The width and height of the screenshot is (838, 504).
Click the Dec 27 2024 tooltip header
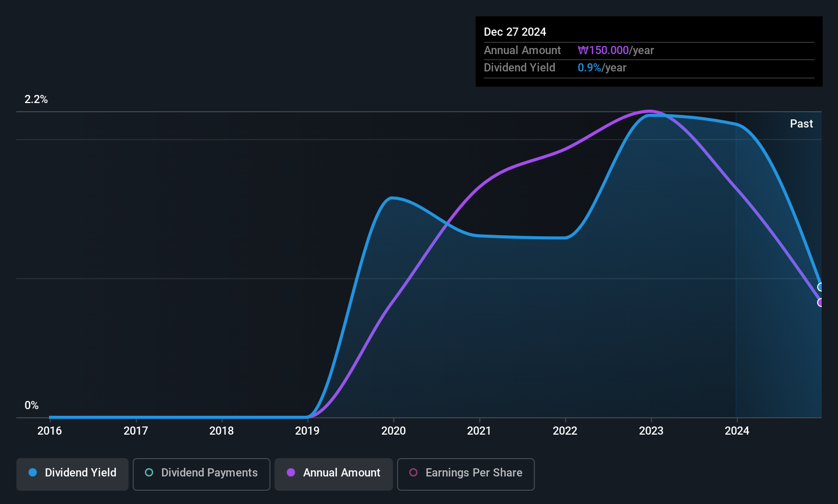[x=515, y=32]
